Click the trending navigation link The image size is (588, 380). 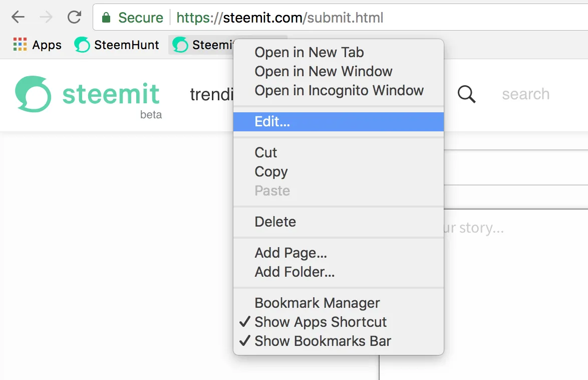212,94
